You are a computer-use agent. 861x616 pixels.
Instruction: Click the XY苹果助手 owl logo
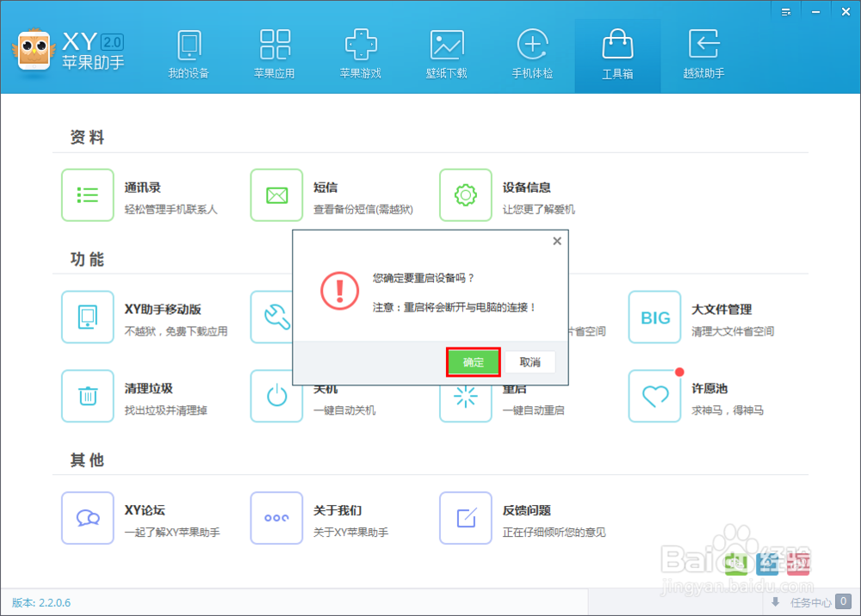tap(34, 51)
